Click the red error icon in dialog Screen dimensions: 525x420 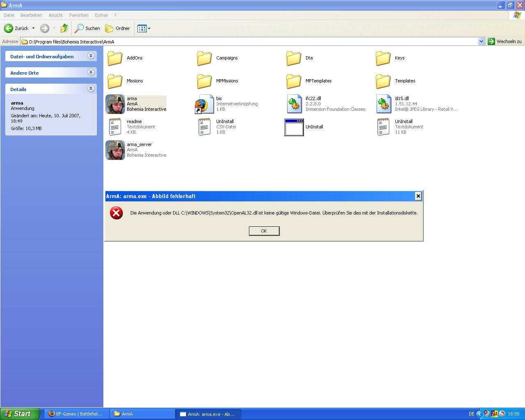(x=116, y=213)
